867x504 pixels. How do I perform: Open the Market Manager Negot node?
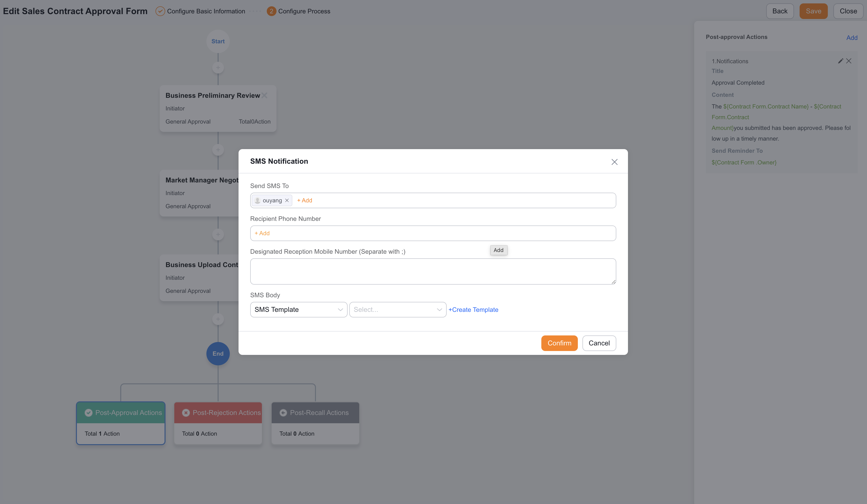199,193
